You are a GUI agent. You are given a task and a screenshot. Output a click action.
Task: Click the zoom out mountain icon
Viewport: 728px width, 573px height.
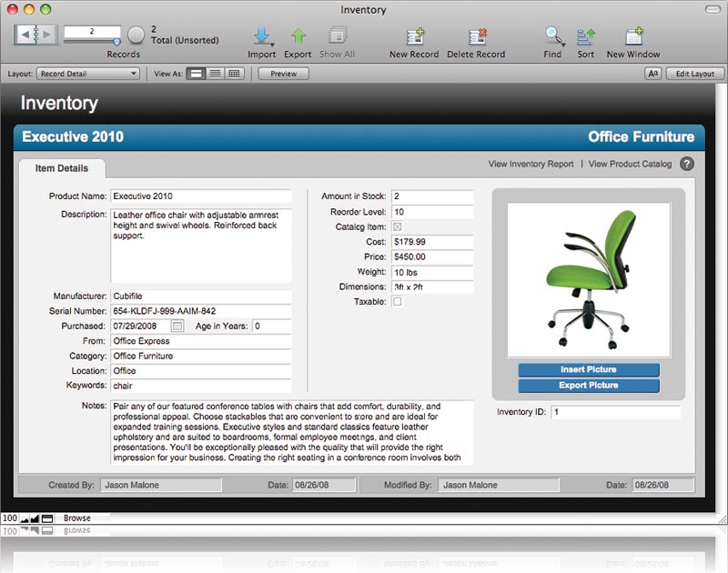click(25, 518)
